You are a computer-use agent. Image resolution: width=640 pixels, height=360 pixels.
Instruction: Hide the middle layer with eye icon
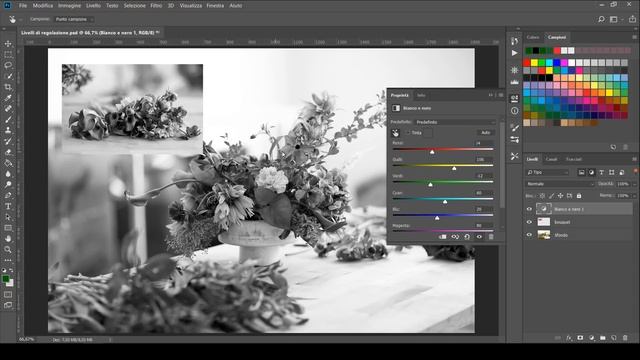pos(529,222)
